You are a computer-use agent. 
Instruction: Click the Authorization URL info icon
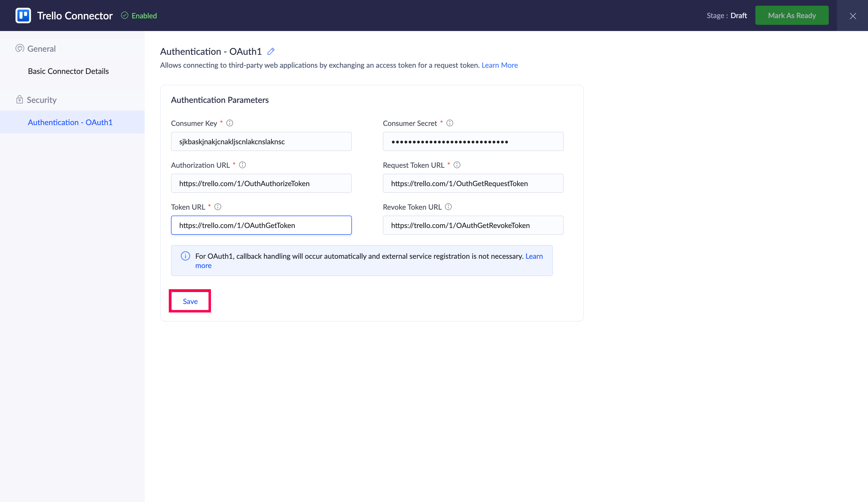tap(243, 165)
